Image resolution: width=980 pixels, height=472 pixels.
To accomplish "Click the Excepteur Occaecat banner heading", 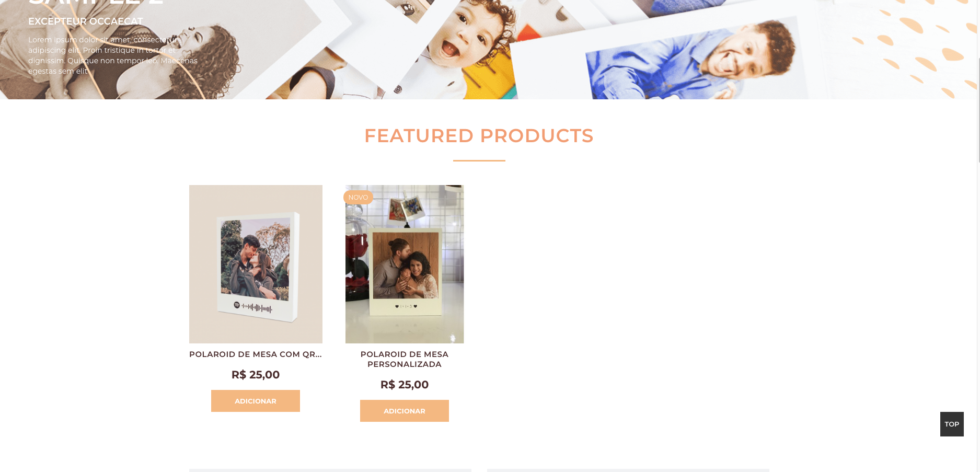I will (x=86, y=21).
